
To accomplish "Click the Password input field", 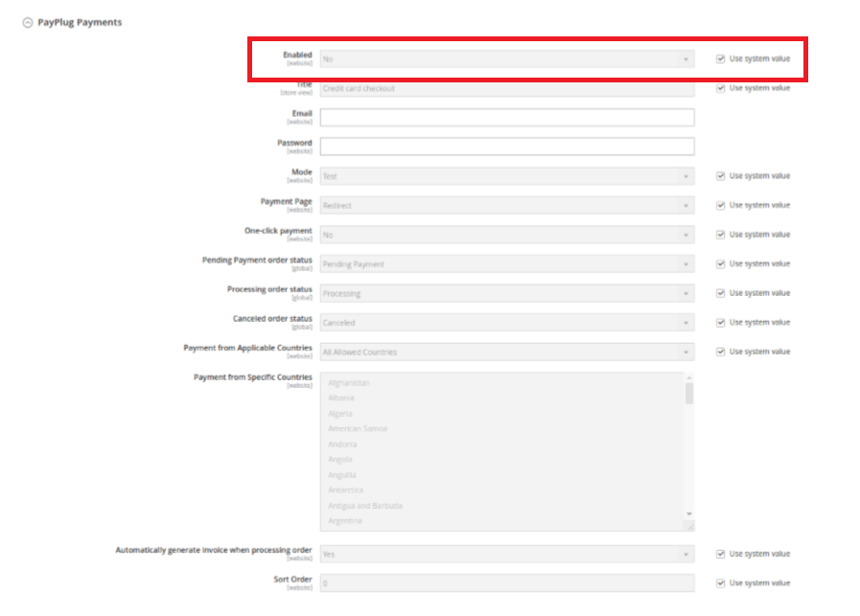I will (x=507, y=147).
